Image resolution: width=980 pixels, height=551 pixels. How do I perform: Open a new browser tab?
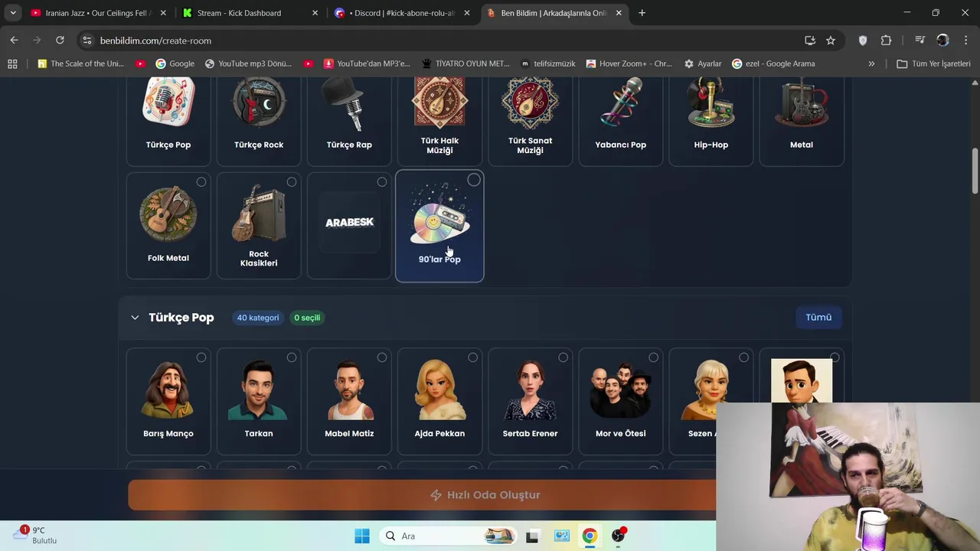point(642,13)
